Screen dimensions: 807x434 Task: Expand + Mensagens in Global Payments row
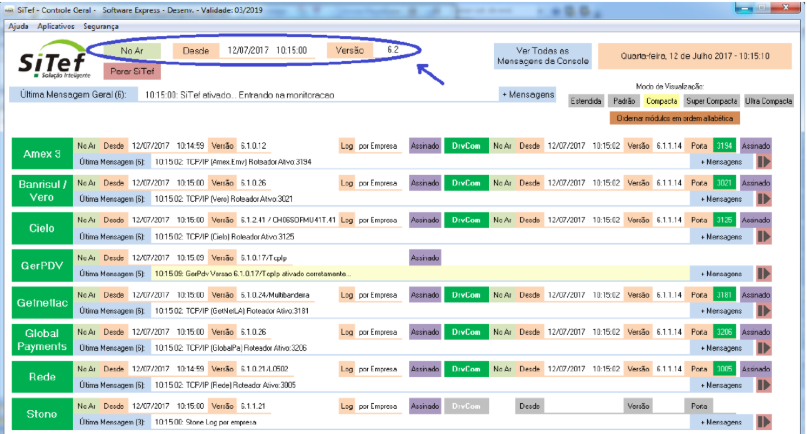[722, 348]
